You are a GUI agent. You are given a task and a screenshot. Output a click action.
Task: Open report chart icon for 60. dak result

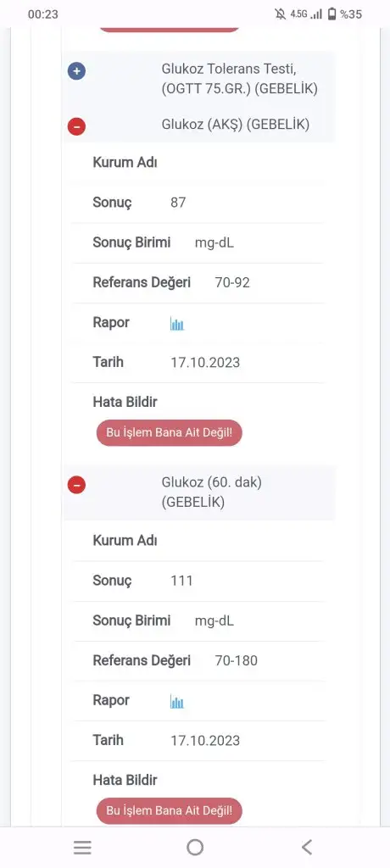click(176, 702)
